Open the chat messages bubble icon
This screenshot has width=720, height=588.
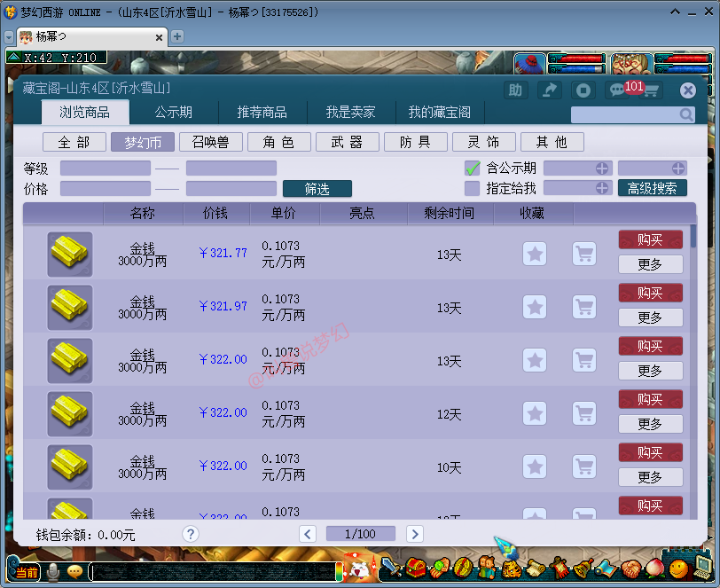616,90
